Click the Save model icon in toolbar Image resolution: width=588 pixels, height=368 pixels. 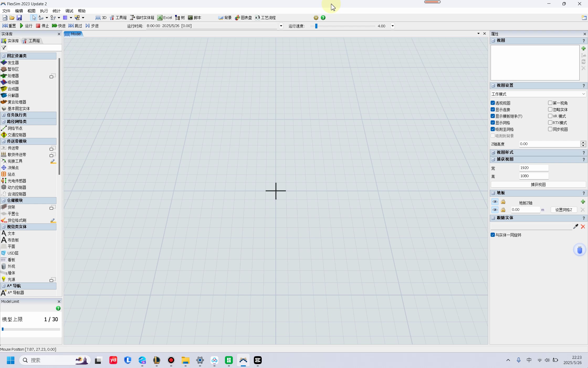click(x=19, y=18)
